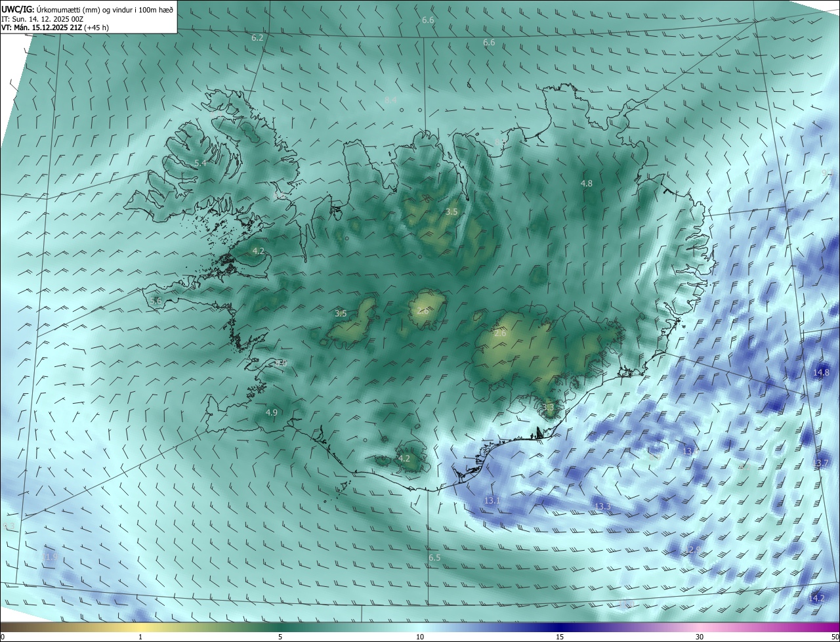Click the "14.8" value at the eastern edge
Image resolution: width=840 pixels, height=642 pixels.
(821, 373)
